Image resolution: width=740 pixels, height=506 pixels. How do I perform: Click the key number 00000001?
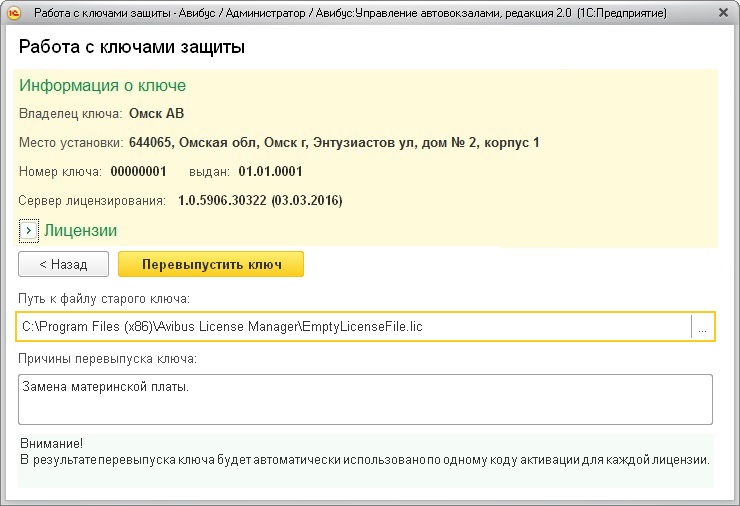138,172
